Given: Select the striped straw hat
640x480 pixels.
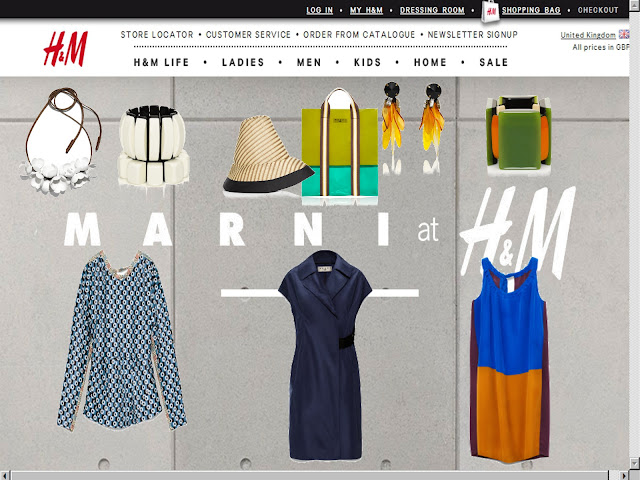Looking at the screenshot, I should point(268,154).
